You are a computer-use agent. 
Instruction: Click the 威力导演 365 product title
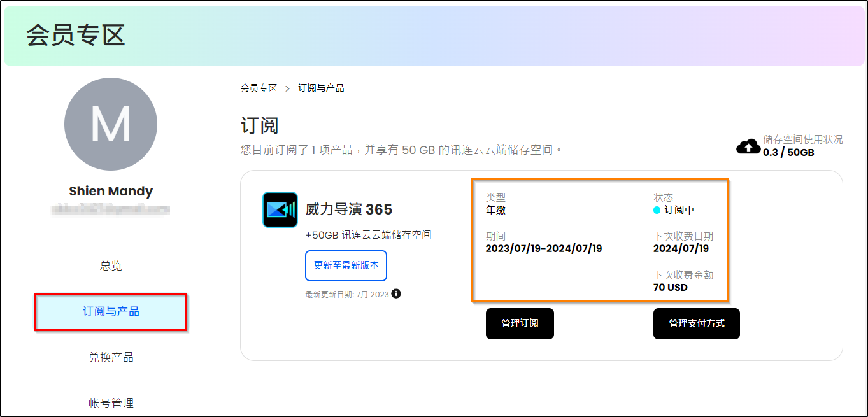349,209
